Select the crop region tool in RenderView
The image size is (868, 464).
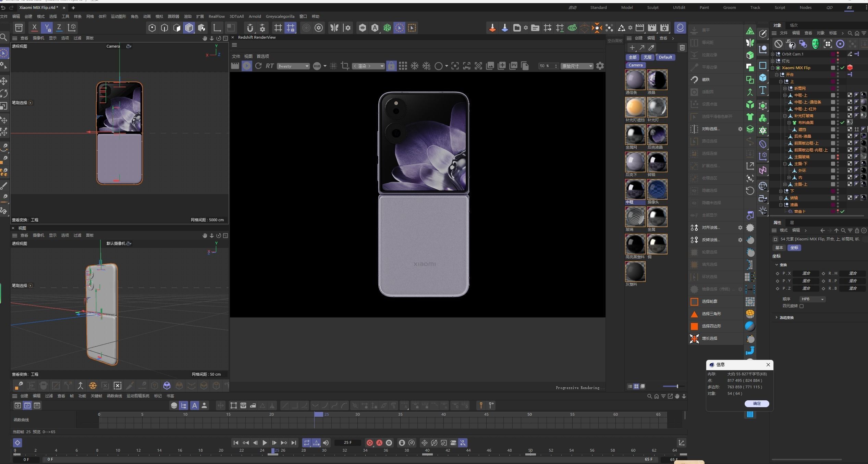click(345, 66)
